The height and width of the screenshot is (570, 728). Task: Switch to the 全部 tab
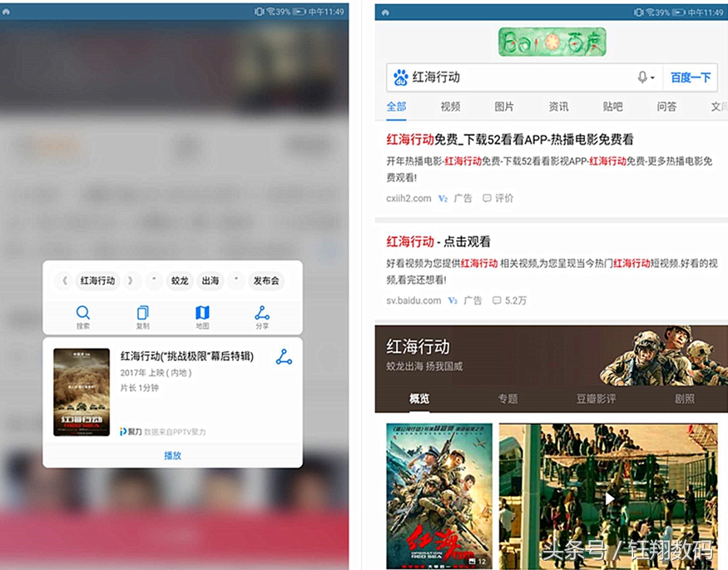[x=397, y=107]
